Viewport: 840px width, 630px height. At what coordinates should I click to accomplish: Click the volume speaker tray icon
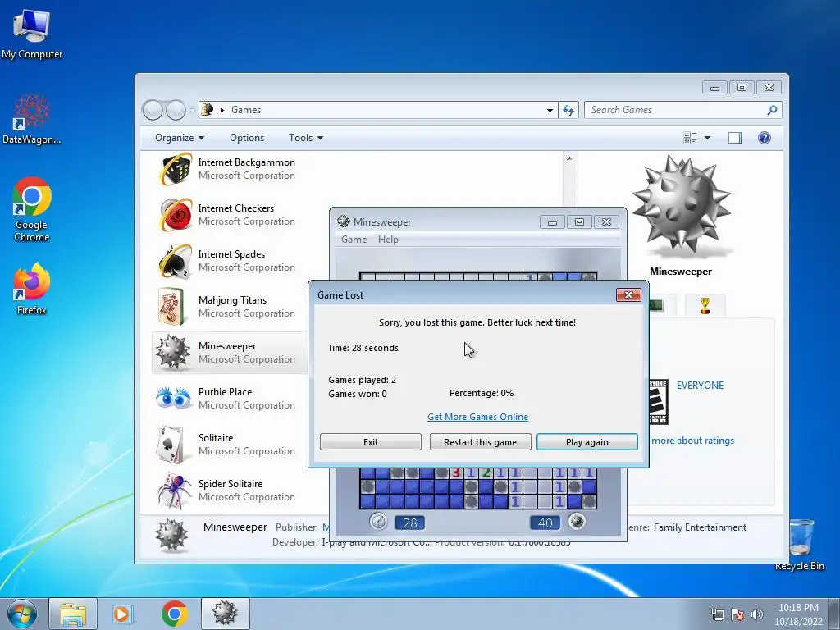pyautogui.click(x=757, y=614)
